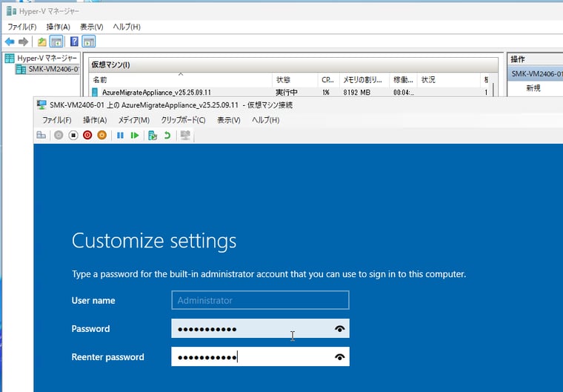This screenshot has width=563, height=392.
Task: Click the Forward arrow in Hyper-V Manager toolbar
Action: [24, 42]
